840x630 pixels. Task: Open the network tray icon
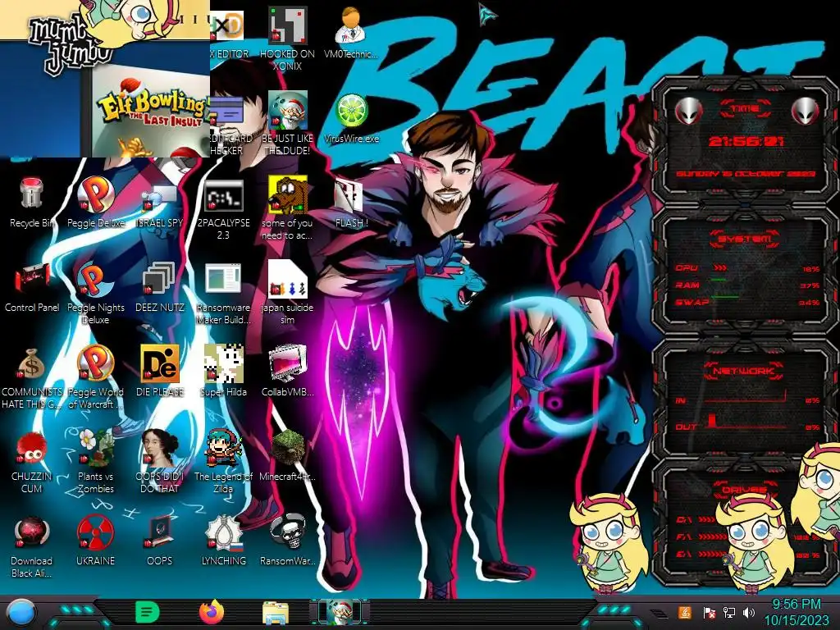click(x=728, y=612)
